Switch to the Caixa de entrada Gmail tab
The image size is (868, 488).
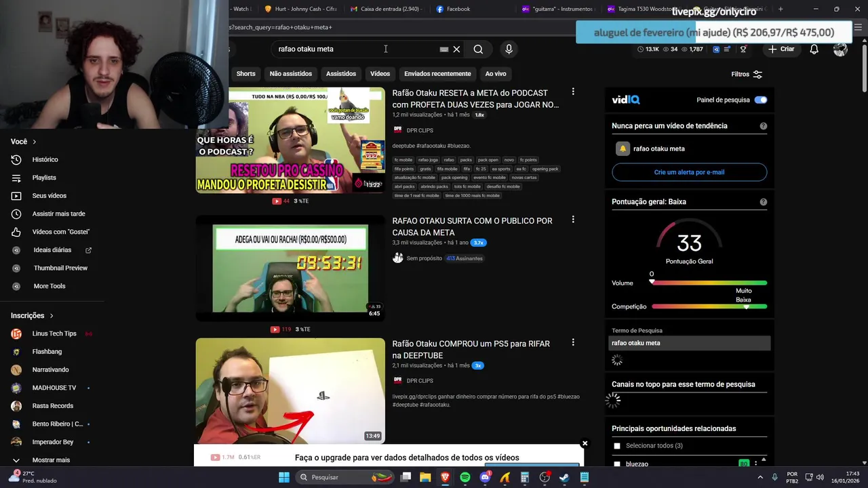(x=387, y=9)
